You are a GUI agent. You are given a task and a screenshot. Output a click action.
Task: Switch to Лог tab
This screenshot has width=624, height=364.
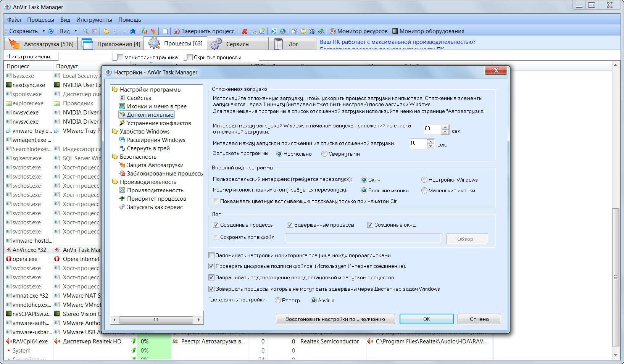pos(293,44)
